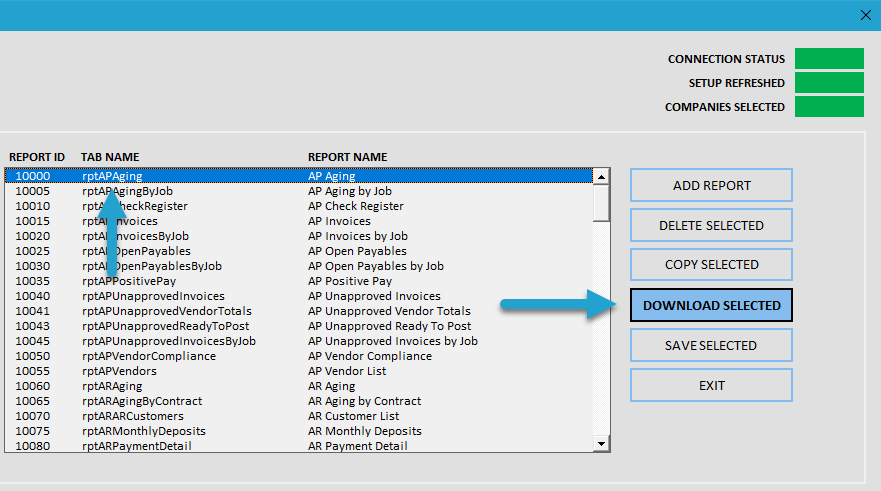Select the AR Monthly Deposits row
This screenshot has width=881, height=491.
[x=299, y=431]
